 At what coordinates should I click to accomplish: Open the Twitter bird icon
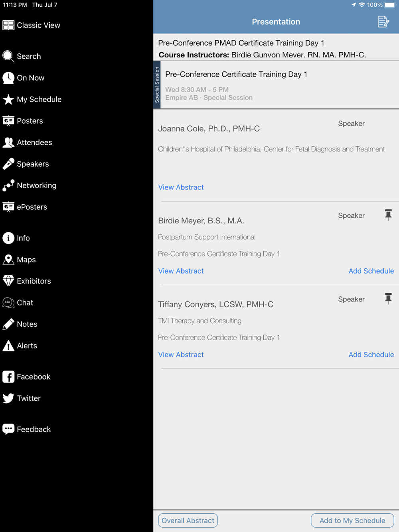(8, 398)
